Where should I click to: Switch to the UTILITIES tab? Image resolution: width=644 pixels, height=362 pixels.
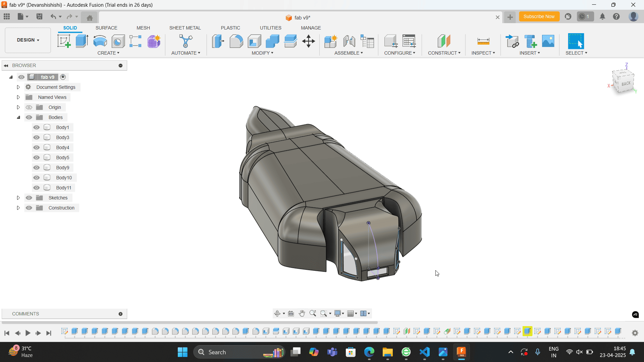click(x=271, y=28)
